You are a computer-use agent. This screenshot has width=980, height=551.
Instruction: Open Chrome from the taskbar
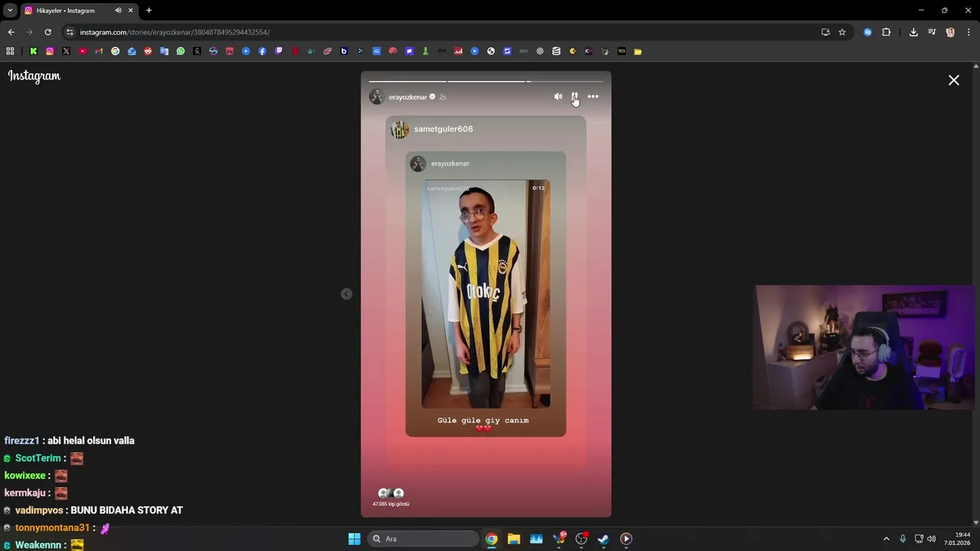click(492, 539)
